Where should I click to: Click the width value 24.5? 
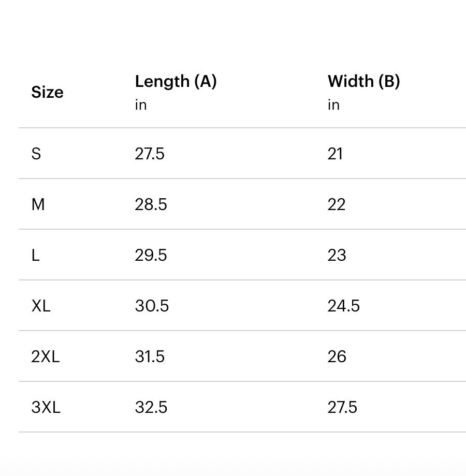pos(343,306)
